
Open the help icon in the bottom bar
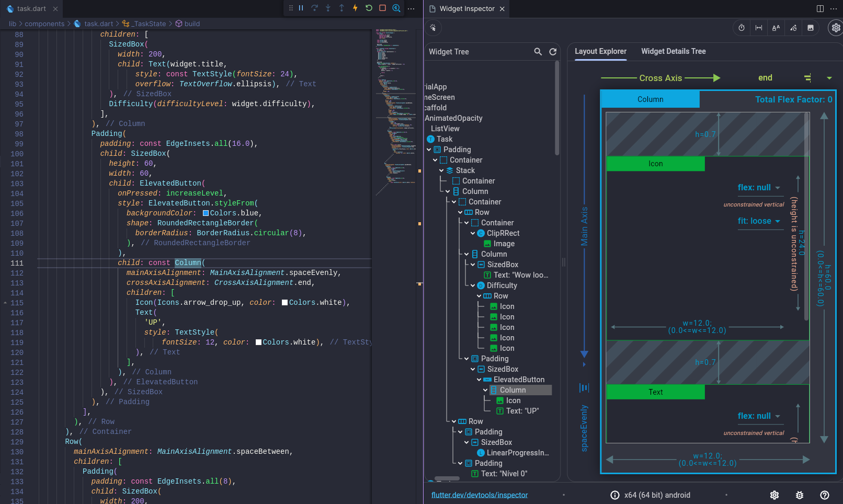(x=825, y=495)
